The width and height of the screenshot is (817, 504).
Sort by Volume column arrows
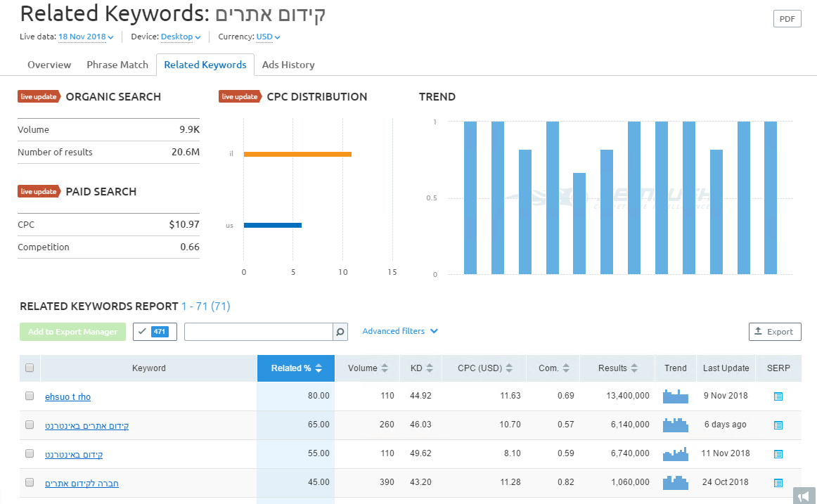pos(385,368)
